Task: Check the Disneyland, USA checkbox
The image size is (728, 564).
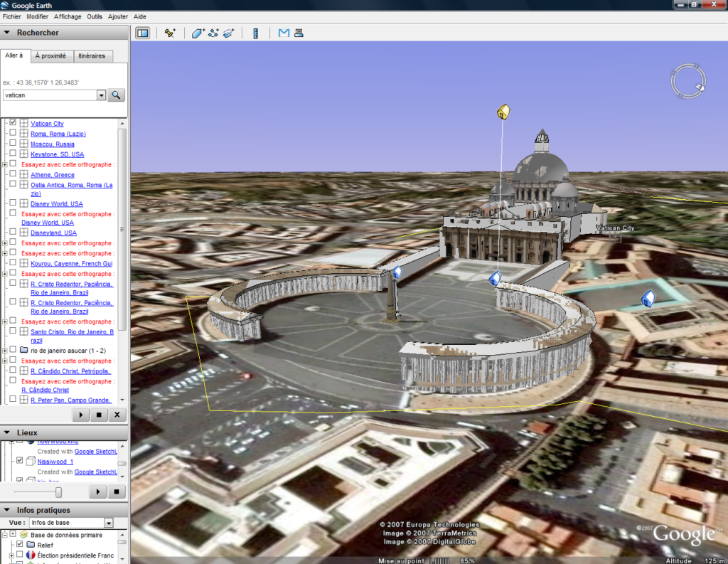Action: (x=13, y=231)
